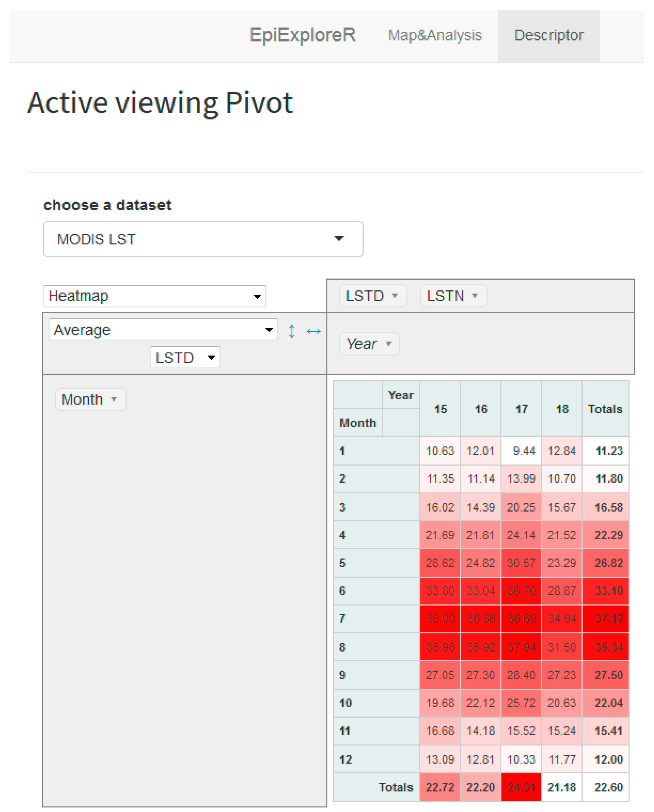Click the Year column attribute chip
This screenshot has width=654, height=812.
[362, 344]
